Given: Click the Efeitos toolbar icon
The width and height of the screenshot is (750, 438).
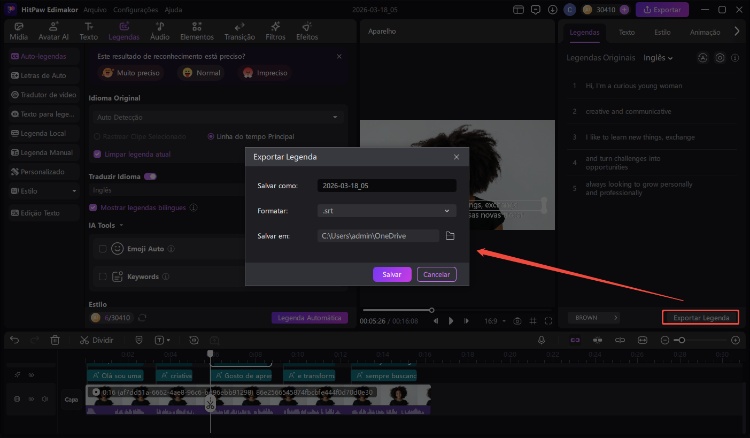Looking at the screenshot, I should (307, 29).
